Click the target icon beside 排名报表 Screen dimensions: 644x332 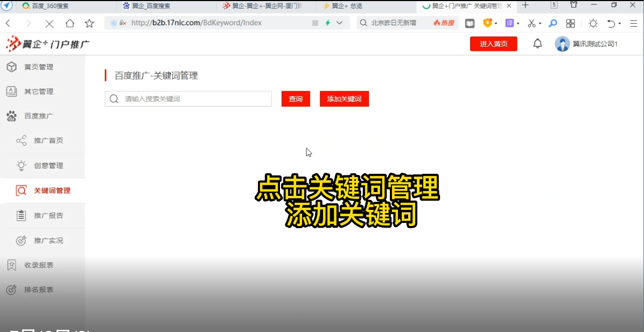click(11, 289)
